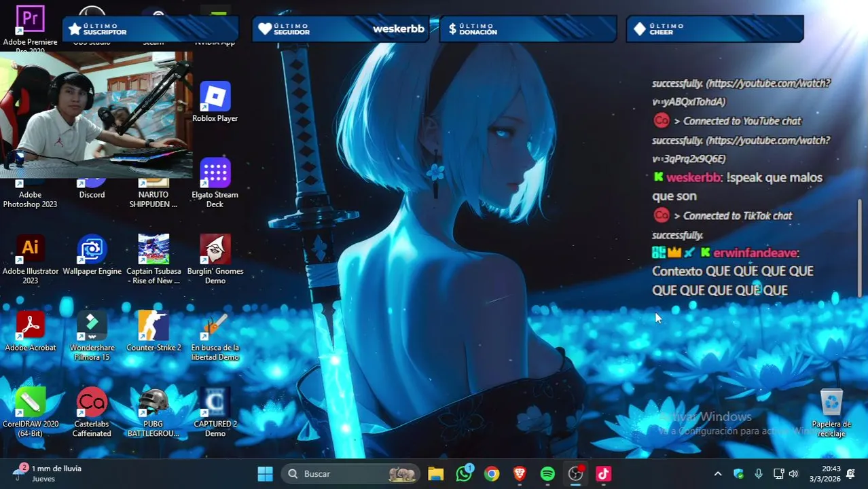
Task: Select the Counter-Strike 2 desktop icon
Action: pos(153,331)
